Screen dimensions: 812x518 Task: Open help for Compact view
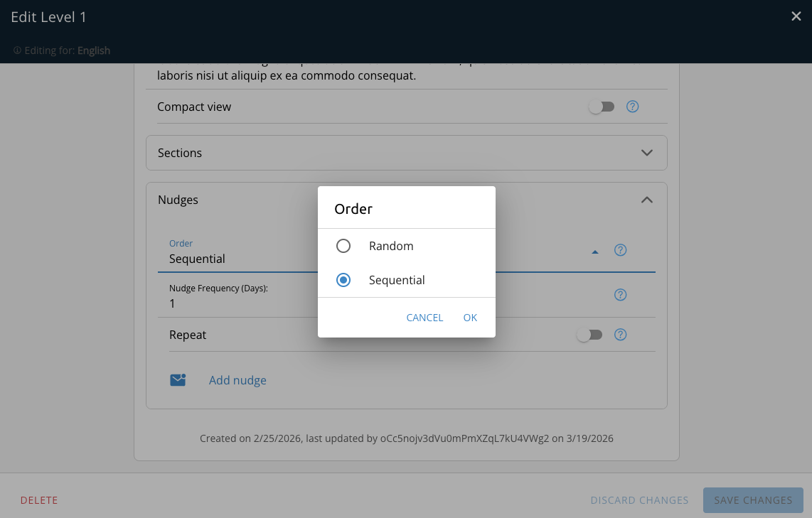[632, 107]
